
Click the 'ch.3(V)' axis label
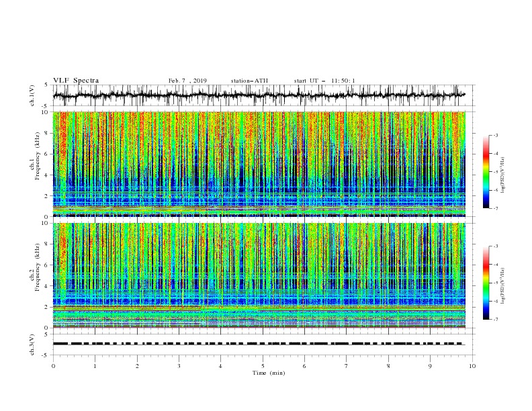32,345
